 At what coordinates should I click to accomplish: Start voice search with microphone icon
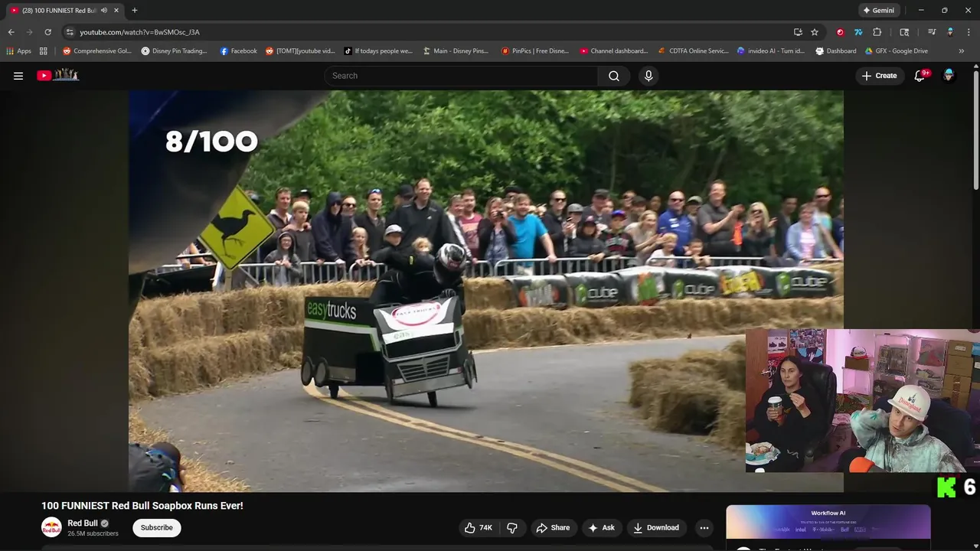pos(648,76)
